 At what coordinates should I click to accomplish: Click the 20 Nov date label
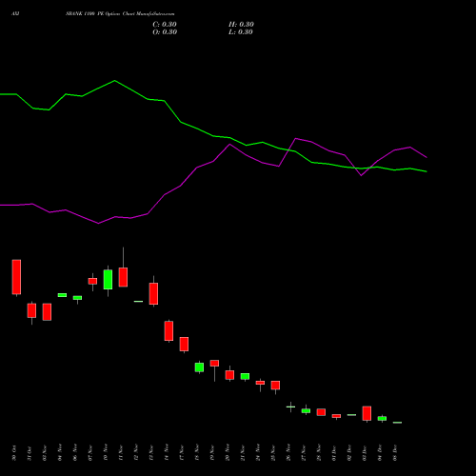pyautogui.click(x=228, y=453)
